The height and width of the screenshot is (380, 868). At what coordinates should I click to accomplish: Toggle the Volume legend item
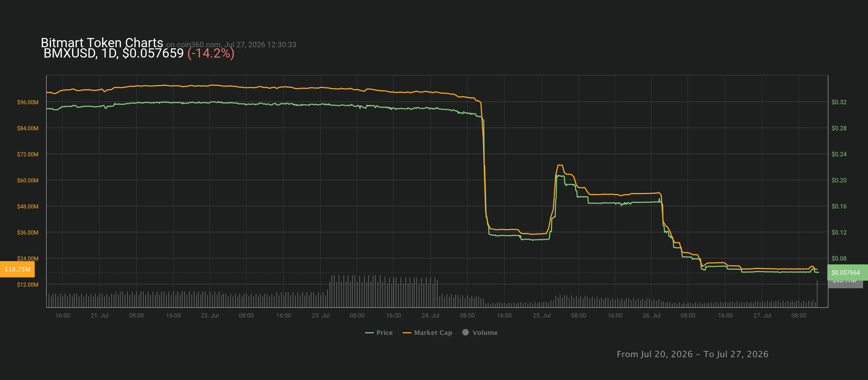tap(480, 332)
